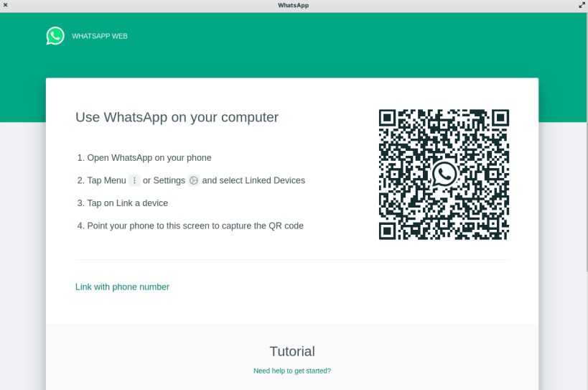The height and width of the screenshot is (390, 588).
Task: Open the Need help to get started link
Action: tap(292, 371)
